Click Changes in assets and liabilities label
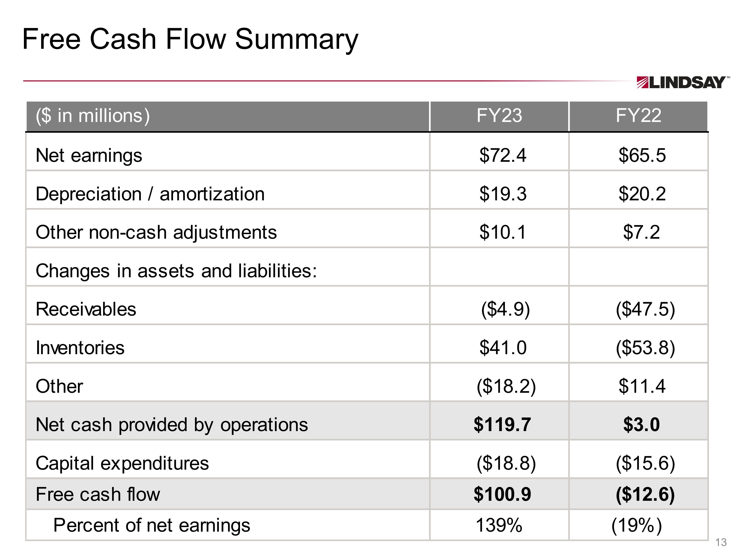 coord(176,271)
